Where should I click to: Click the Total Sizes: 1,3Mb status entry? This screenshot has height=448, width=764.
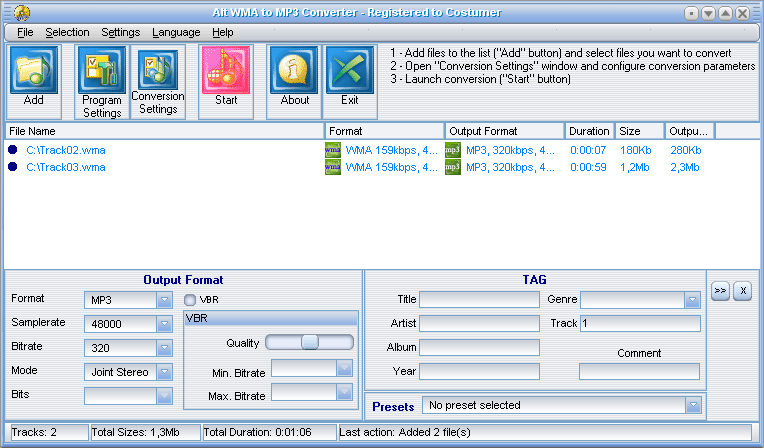[145, 432]
